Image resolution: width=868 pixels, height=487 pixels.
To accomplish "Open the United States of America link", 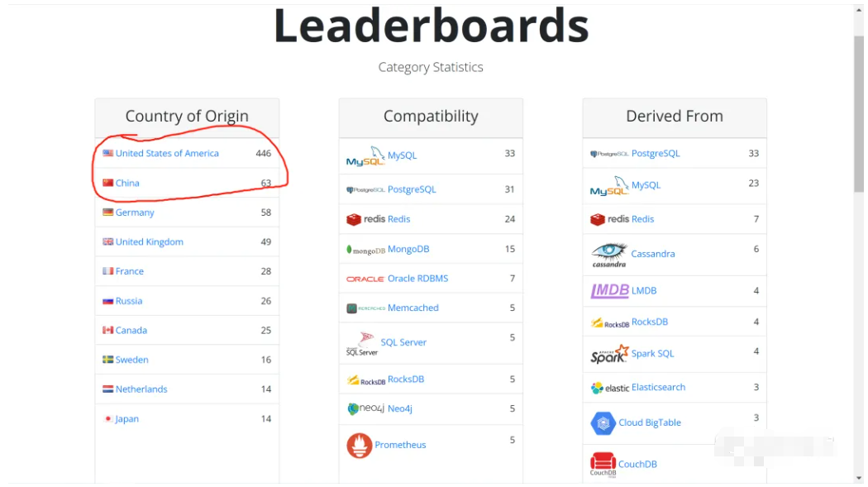I will click(x=167, y=153).
